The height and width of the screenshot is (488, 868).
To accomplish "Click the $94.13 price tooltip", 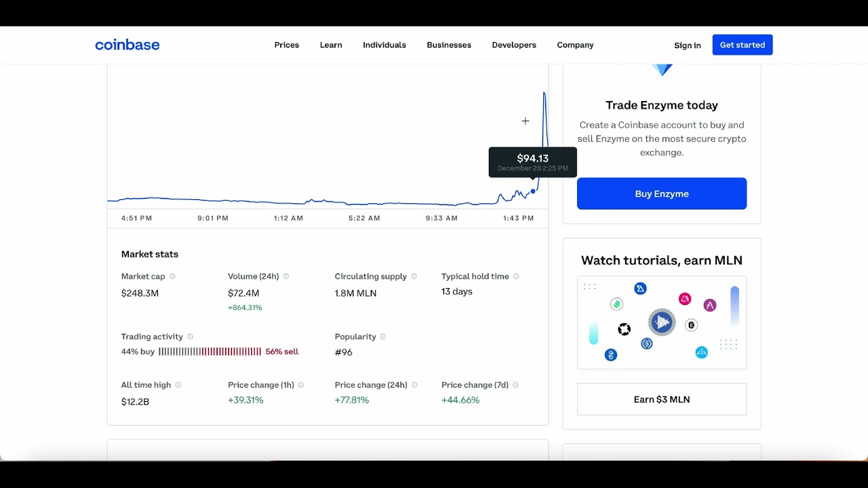I will point(533,162).
